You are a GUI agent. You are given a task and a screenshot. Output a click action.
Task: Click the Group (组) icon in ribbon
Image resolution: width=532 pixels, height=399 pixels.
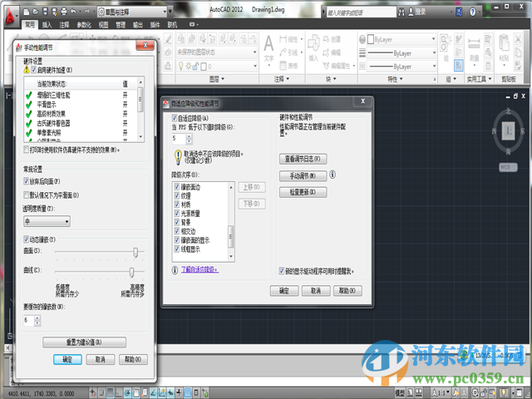[446, 42]
